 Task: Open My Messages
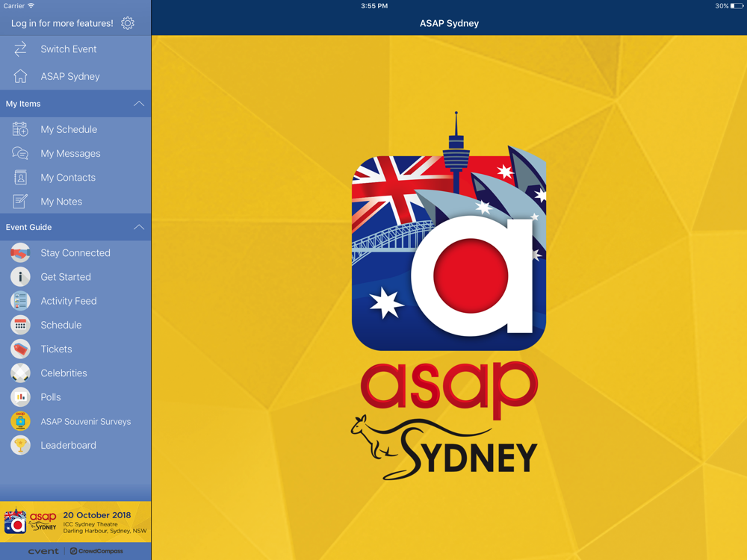75,153
